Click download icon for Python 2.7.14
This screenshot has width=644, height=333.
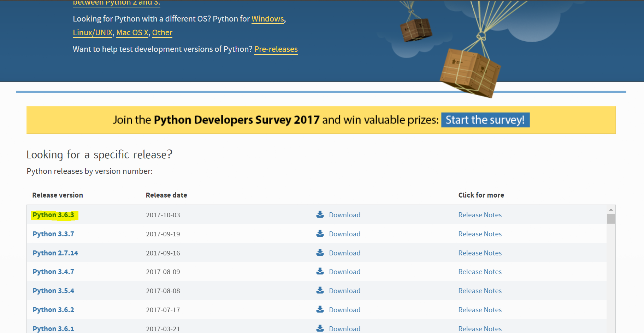pos(320,253)
